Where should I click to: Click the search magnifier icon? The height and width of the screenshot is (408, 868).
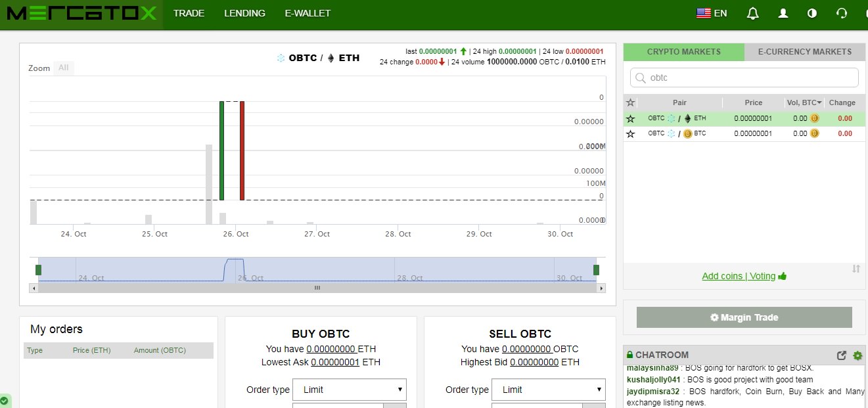639,78
